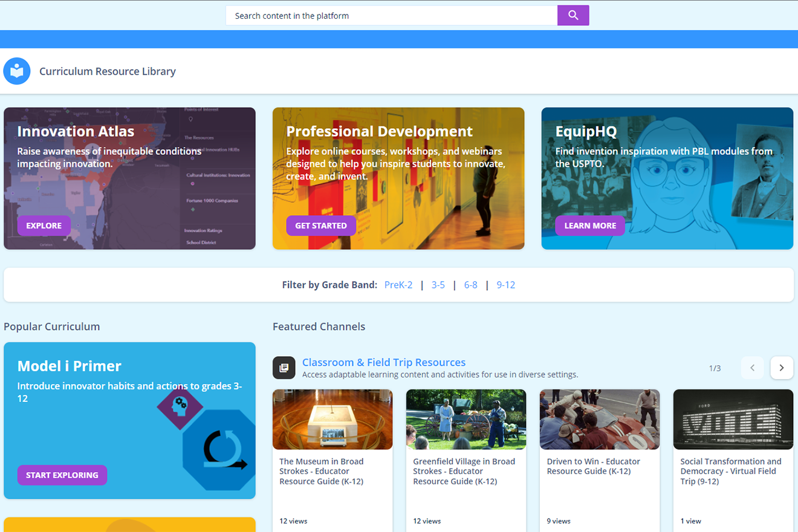Filter by 6-8 grade band
Viewport: 798px width, 532px height.
[x=471, y=285]
